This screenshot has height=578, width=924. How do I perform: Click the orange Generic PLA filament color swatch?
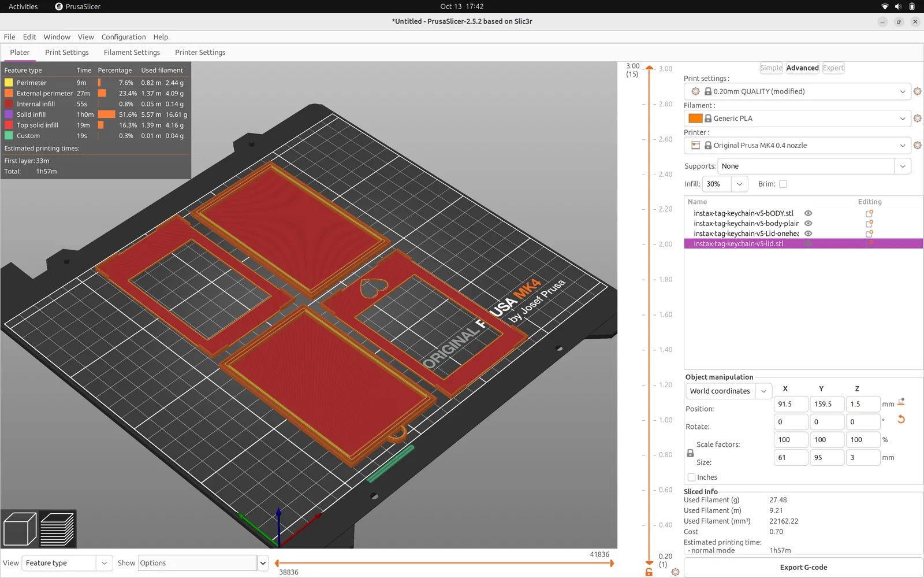[x=695, y=118]
